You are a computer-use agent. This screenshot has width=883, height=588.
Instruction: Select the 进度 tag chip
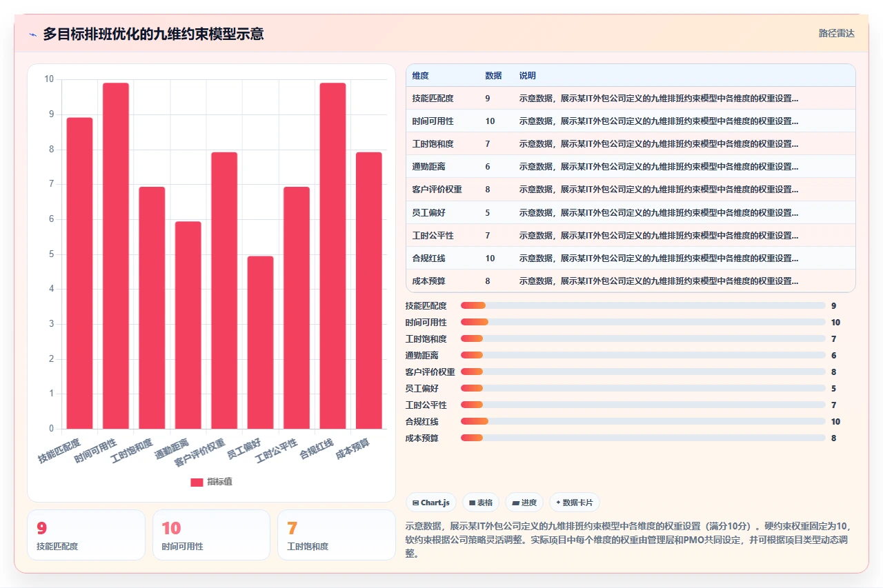pyautogui.click(x=524, y=503)
